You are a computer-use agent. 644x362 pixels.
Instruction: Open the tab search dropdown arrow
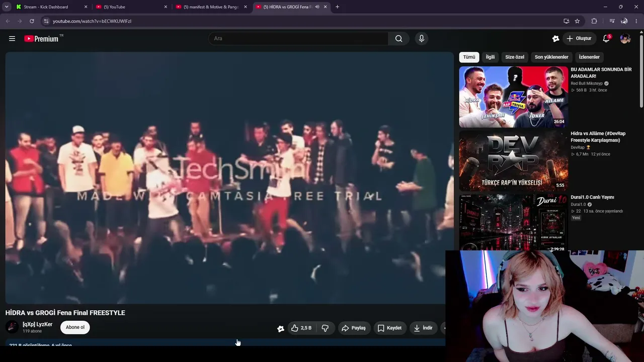coord(7,7)
